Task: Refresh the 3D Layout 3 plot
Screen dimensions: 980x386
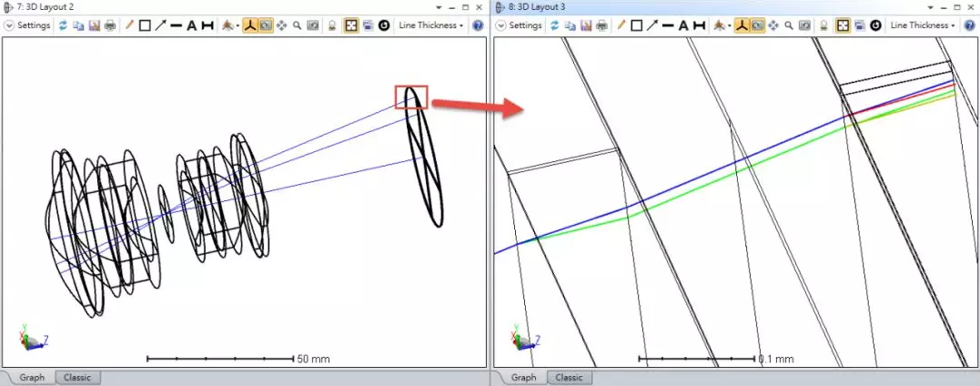Action: (x=555, y=25)
